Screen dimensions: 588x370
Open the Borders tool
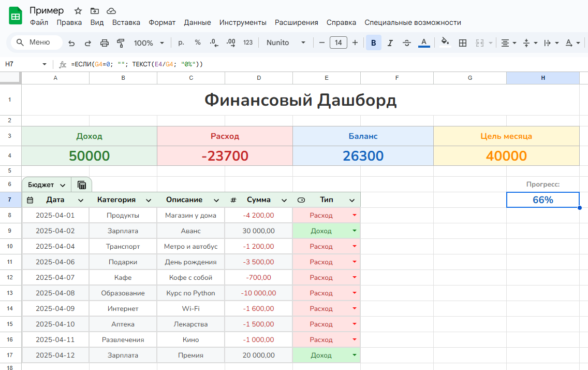(462, 42)
